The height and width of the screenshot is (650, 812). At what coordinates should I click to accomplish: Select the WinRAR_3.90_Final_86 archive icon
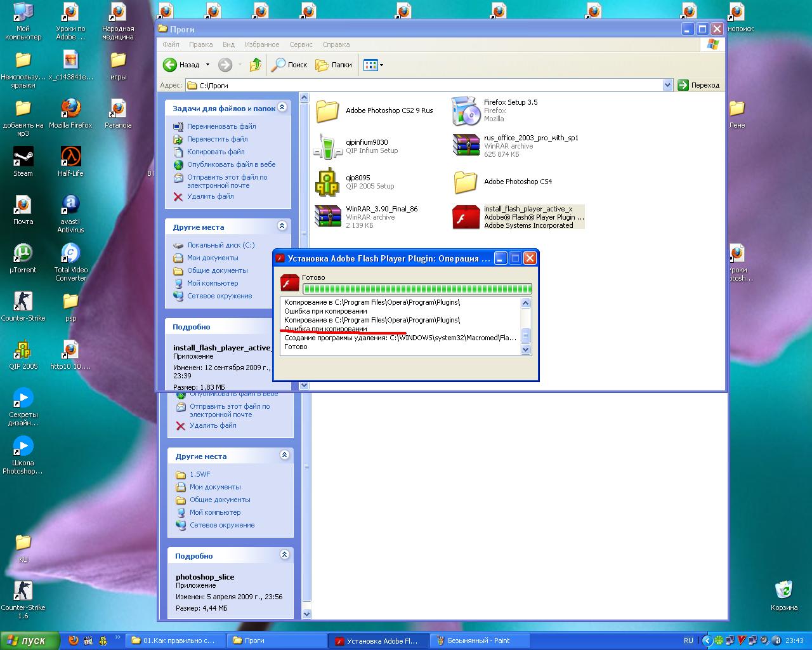tap(328, 216)
